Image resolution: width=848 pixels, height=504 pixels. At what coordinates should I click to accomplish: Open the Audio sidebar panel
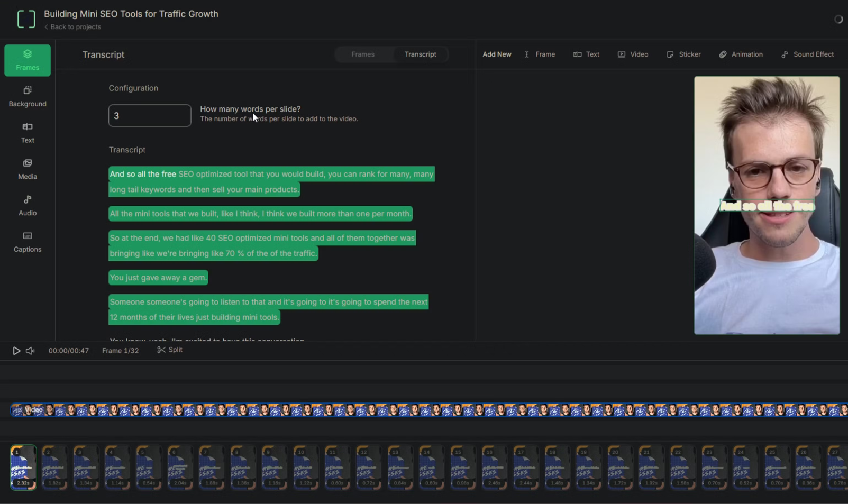pyautogui.click(x=28, y=206)
